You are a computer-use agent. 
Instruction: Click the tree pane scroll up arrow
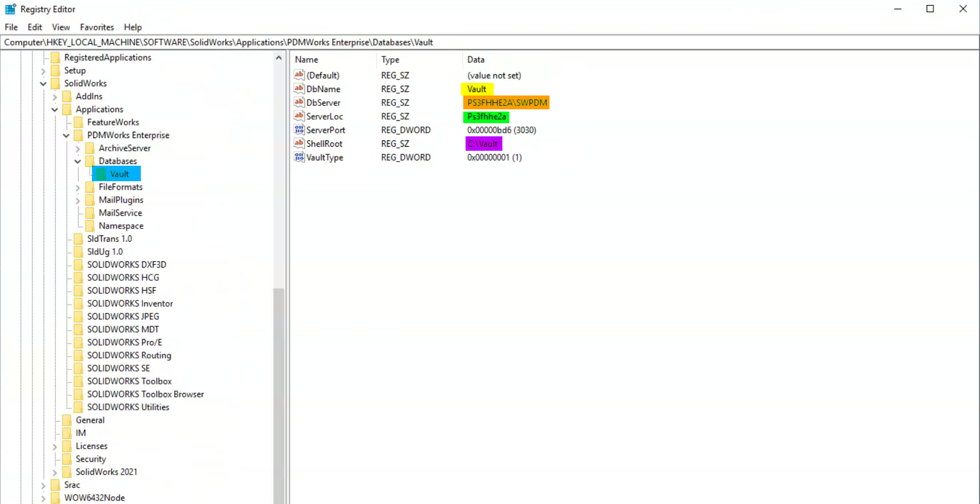[279, 58]
